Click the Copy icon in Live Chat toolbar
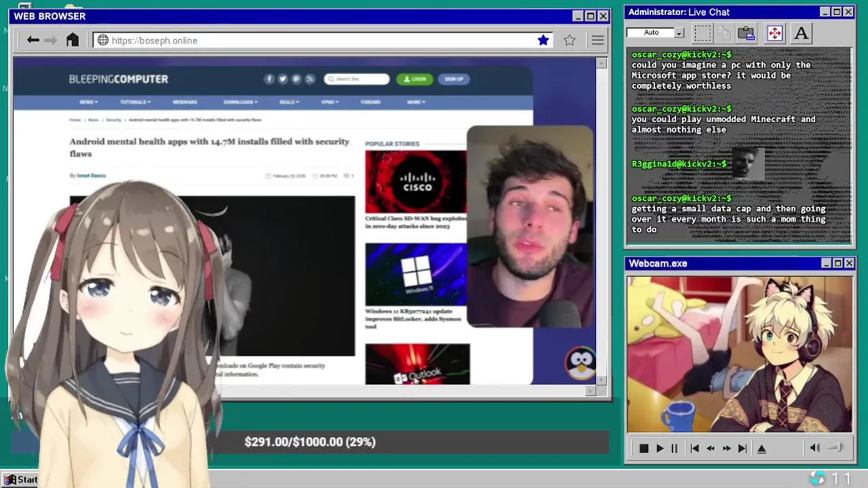Screen dimensions: 868x488 (x=724, y=33)
